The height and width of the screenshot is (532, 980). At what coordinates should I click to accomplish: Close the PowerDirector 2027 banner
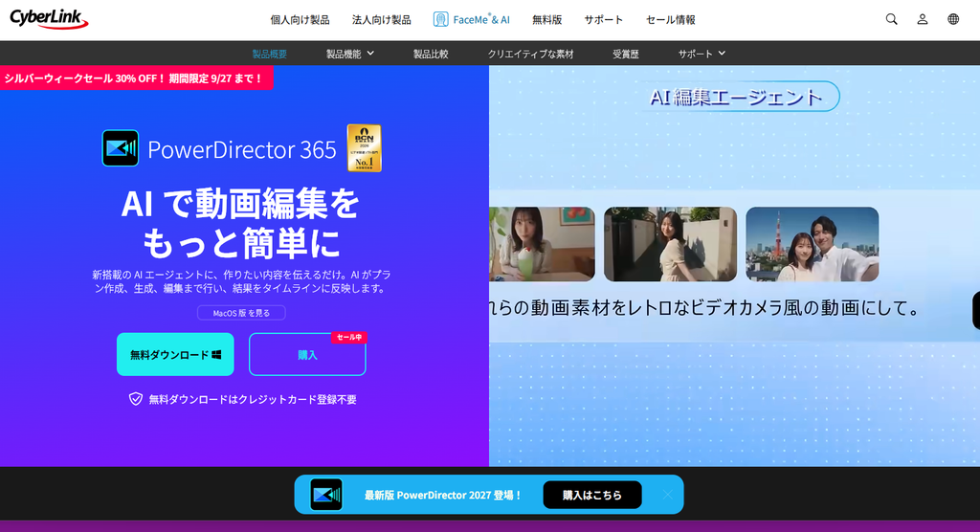[667, 495]
